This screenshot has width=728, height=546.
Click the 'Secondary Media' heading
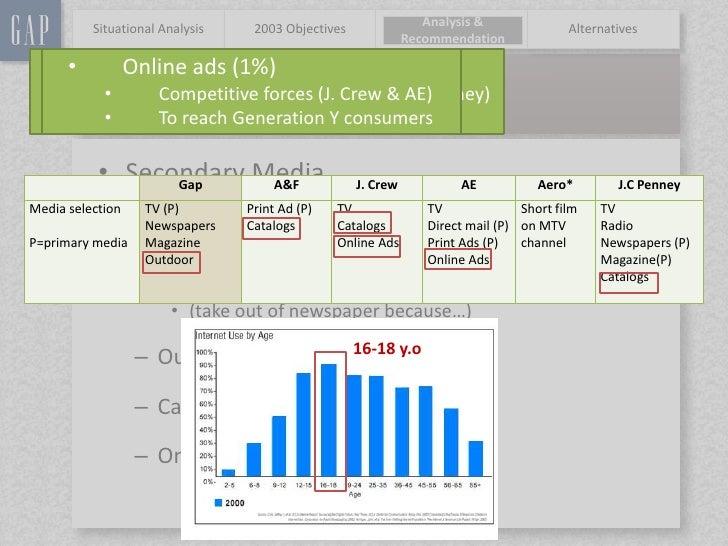(x=224, y=169)
